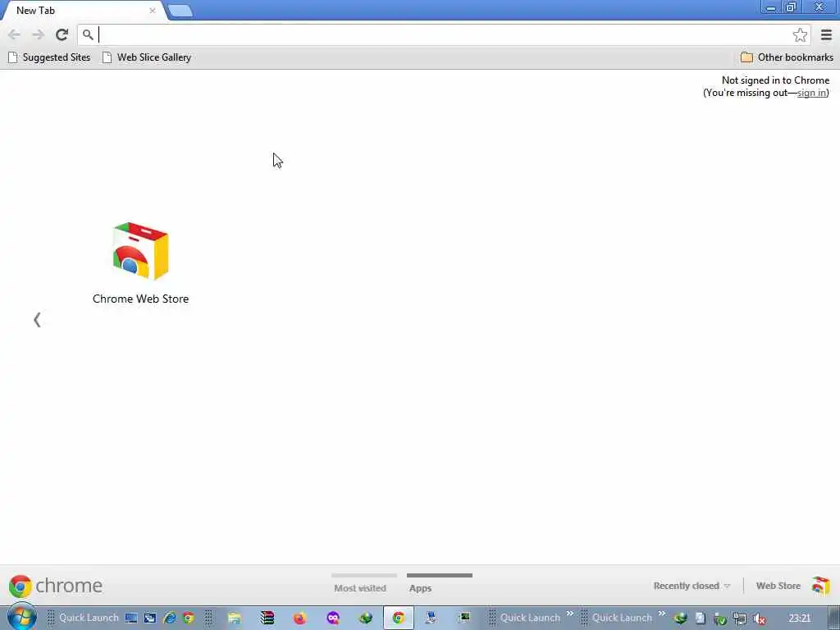Switch to Apps section
Viewport: 840px width, 630px height.
pos(421,588)
